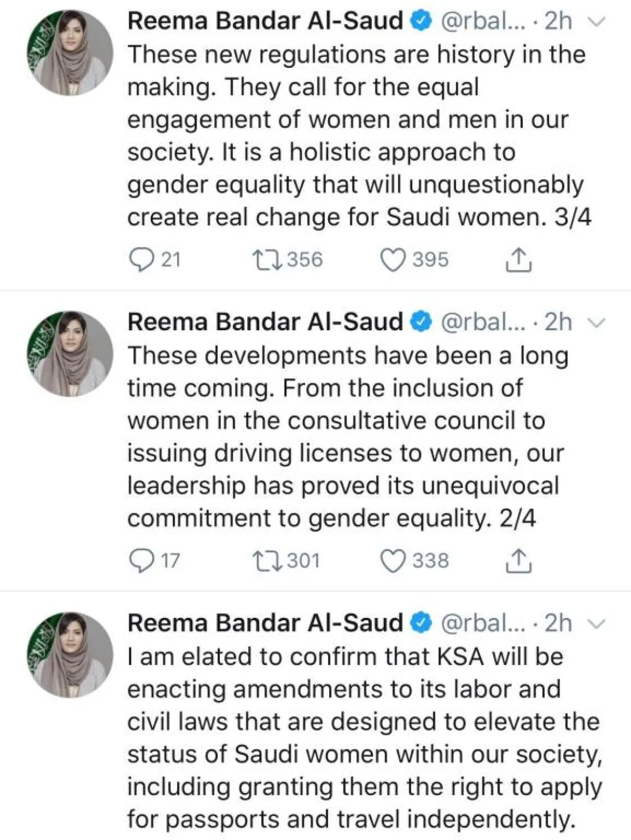Click author name on the third tweet
The height and width of the screenshot is (840, 631).
tap(265, 623)
